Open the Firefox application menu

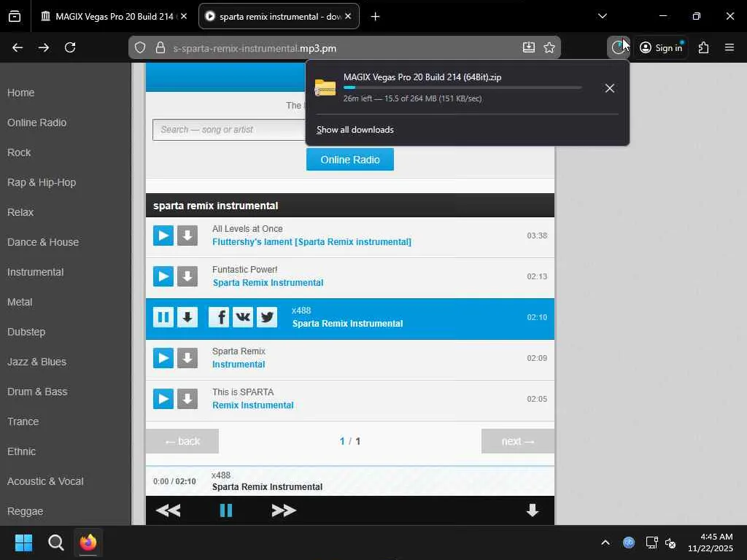(729, 47)
